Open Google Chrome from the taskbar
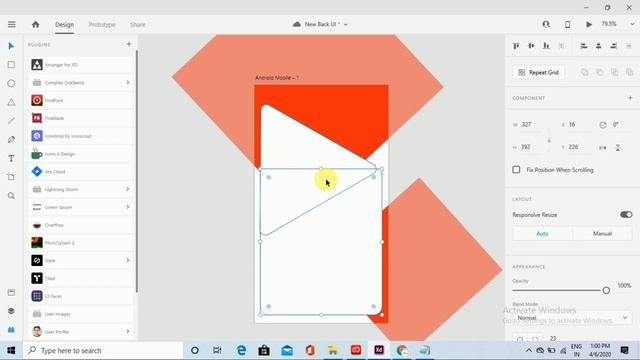The width and height of the screenshot is (640, 360). coord(402,350)
